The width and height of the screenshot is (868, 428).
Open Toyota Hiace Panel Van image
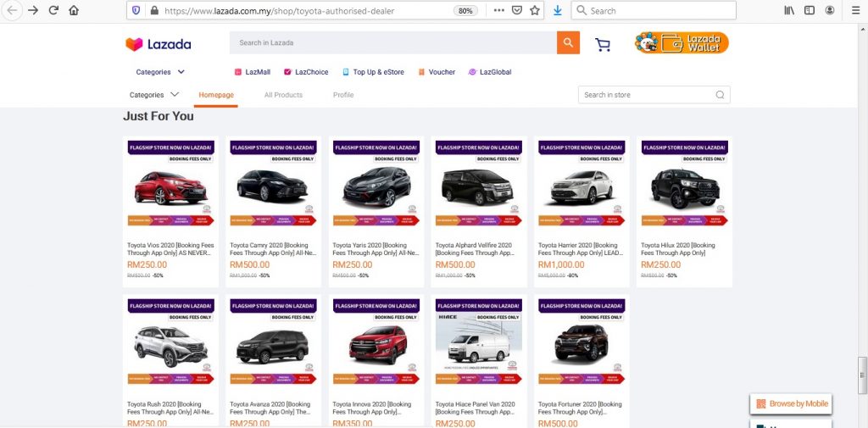point(479,342)
